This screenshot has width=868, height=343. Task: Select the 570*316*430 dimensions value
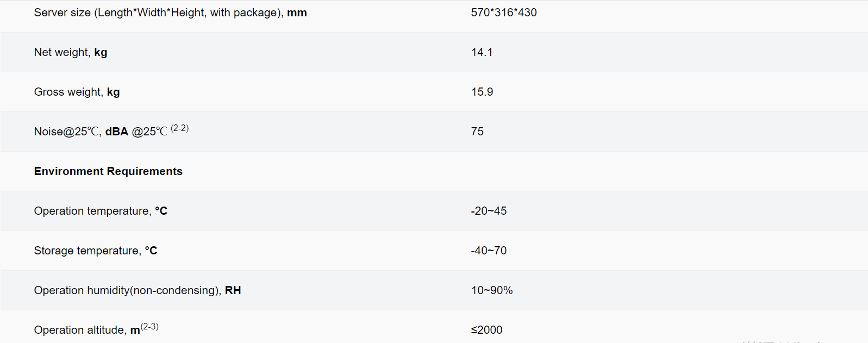(x=504, y=13)
